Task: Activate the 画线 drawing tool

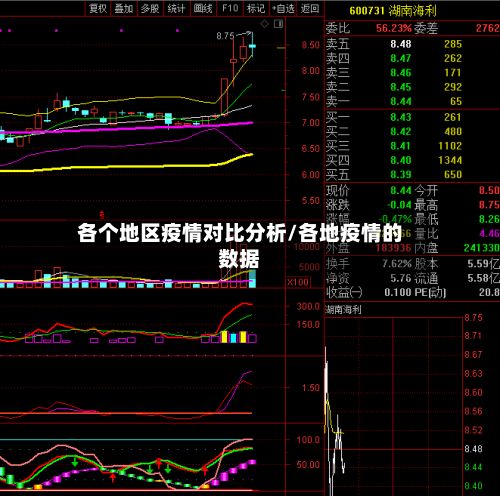Action: click(x=203, y=8)
